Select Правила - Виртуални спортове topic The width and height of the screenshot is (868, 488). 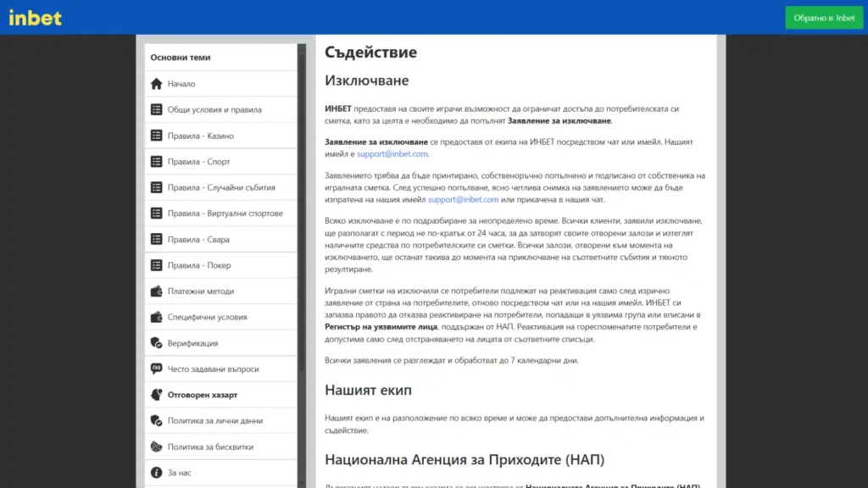click(221, 213)
